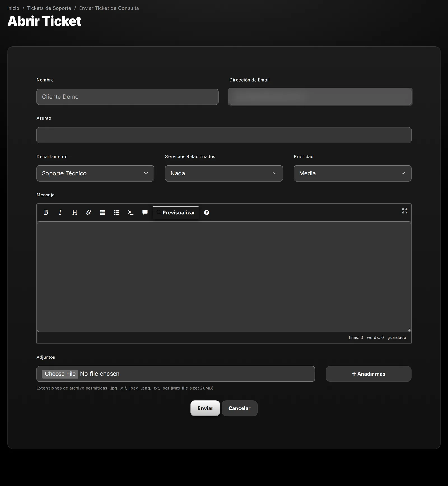Viewport: 448px width, 486px height.
Task: Click the 'Abrir Ticket' page heading
Action: pos(44,21)
